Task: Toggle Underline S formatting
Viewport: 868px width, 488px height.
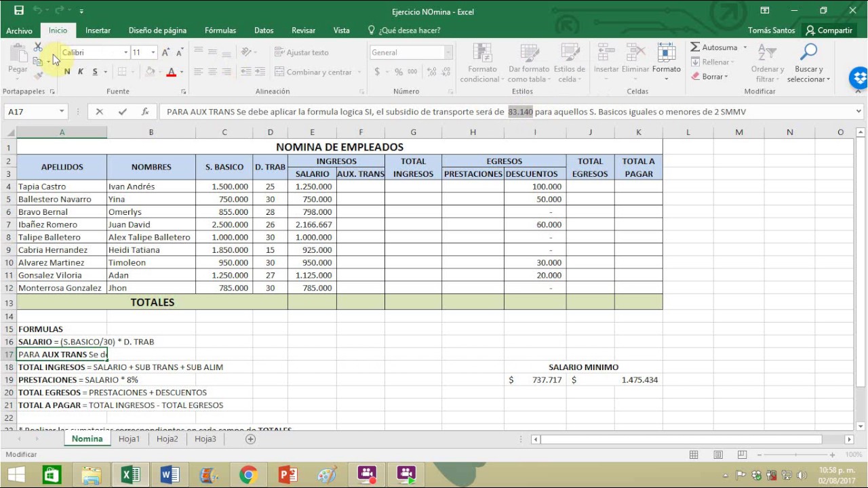Action: click(x=95, y=72)
